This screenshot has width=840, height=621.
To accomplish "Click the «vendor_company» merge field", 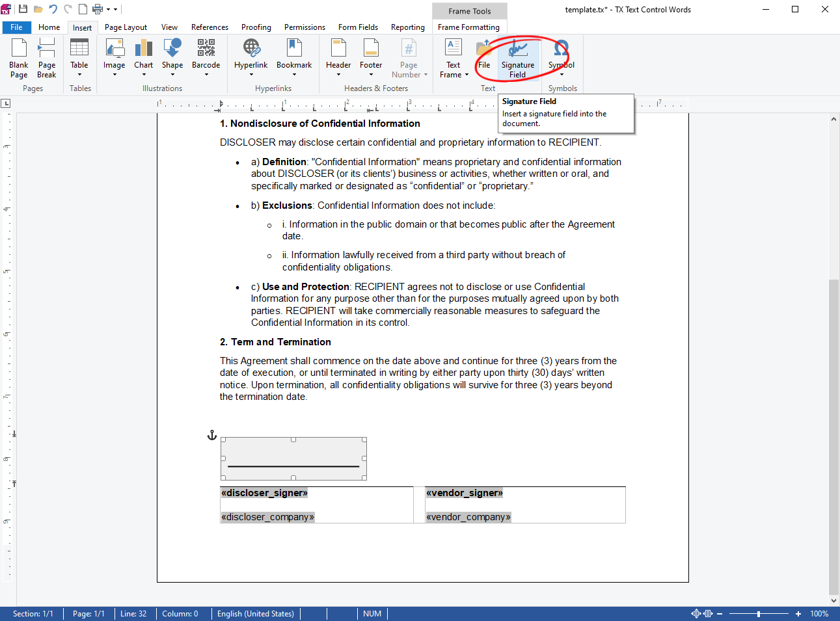I will [x=468, y=517].
